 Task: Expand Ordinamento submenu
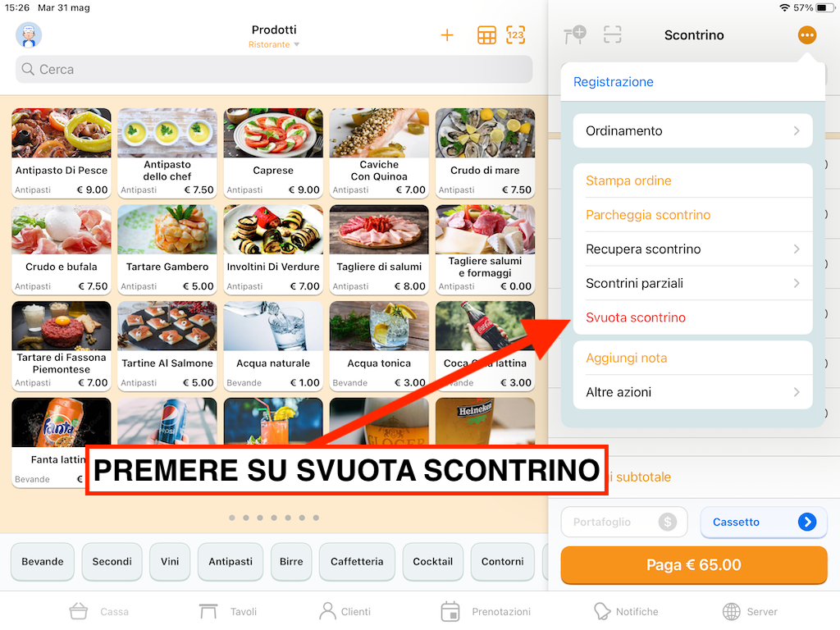point(692,130)
